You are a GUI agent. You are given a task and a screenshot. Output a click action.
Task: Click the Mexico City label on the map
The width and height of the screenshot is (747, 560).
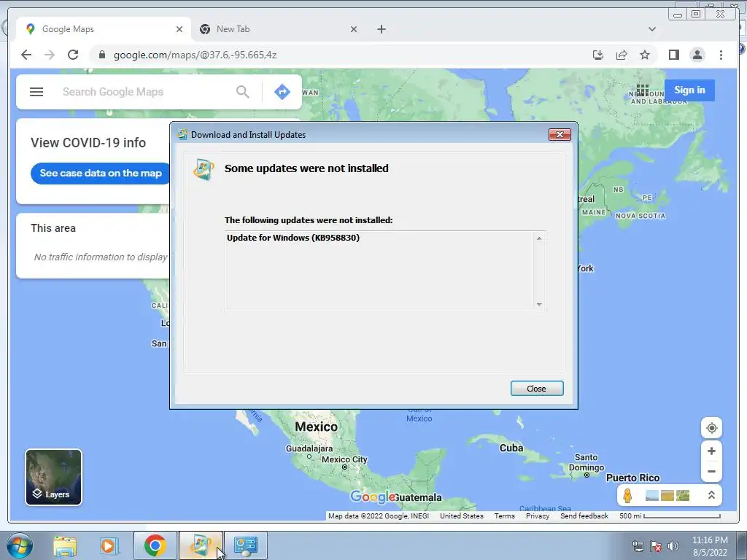pyautogui.click(x=344, y=459)
